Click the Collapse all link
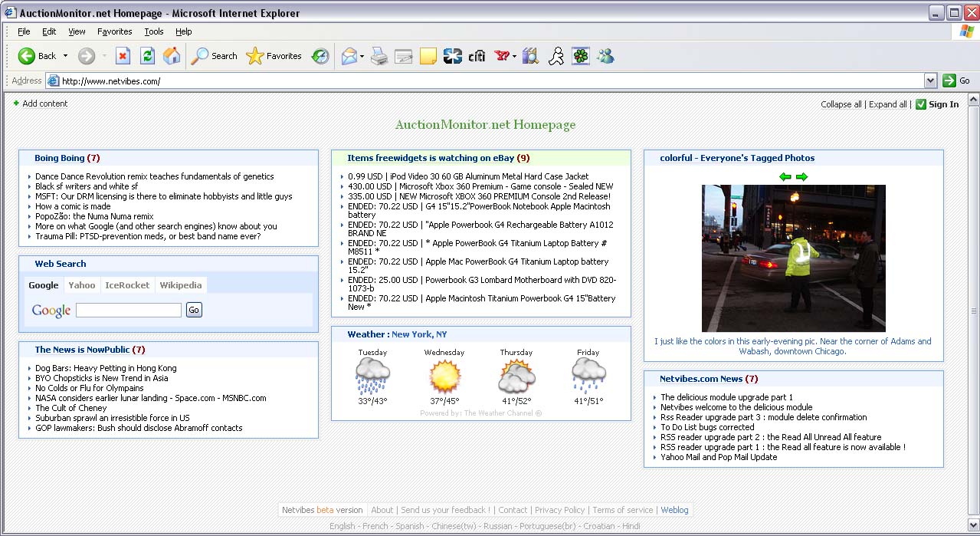 841,104
